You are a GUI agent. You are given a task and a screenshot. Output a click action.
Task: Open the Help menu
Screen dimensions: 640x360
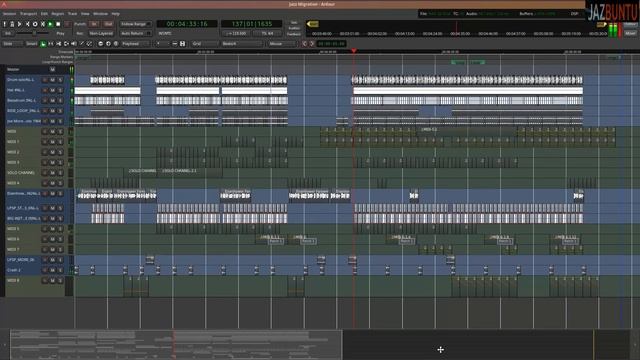pos(116,14)
